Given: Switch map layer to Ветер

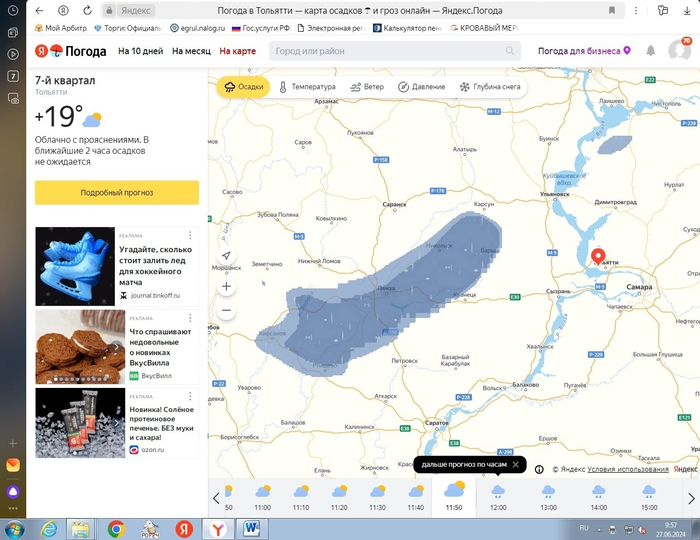Looking at the screenshot, I should pos(367,87).
